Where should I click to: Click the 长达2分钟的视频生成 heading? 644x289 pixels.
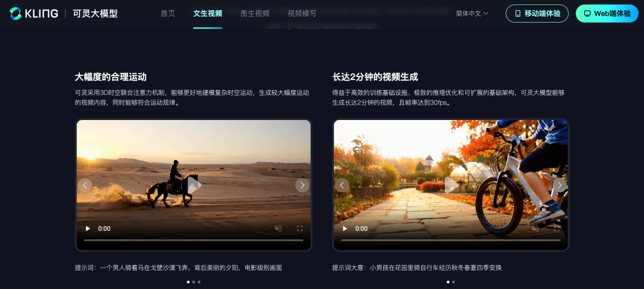375,77
